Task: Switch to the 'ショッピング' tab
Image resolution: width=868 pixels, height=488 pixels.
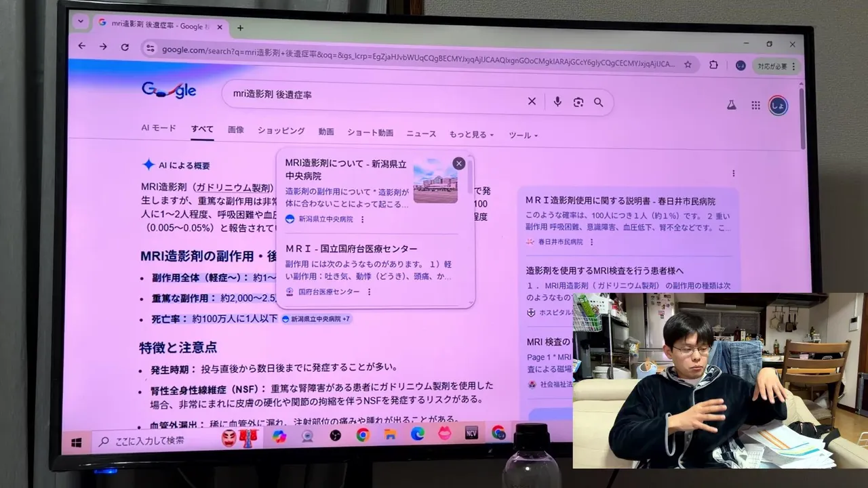Action: click(281, 131)
